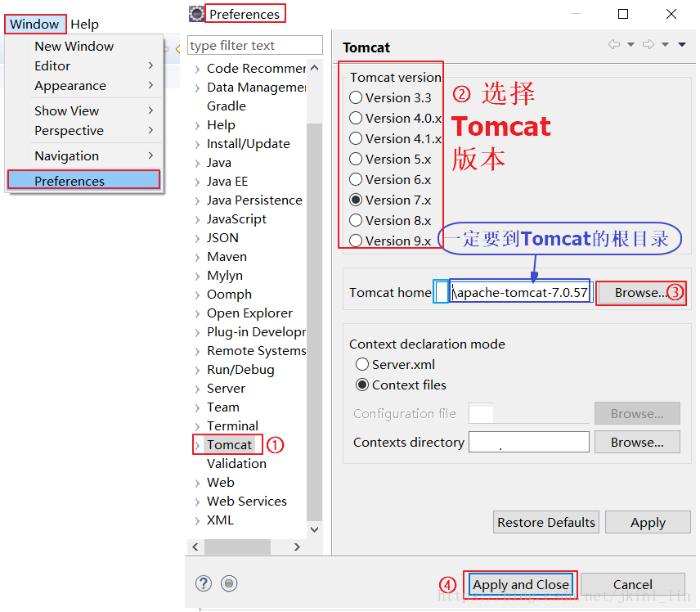
Task: Click Browse next to Tomcat home
Action: (x=640, y=293)
